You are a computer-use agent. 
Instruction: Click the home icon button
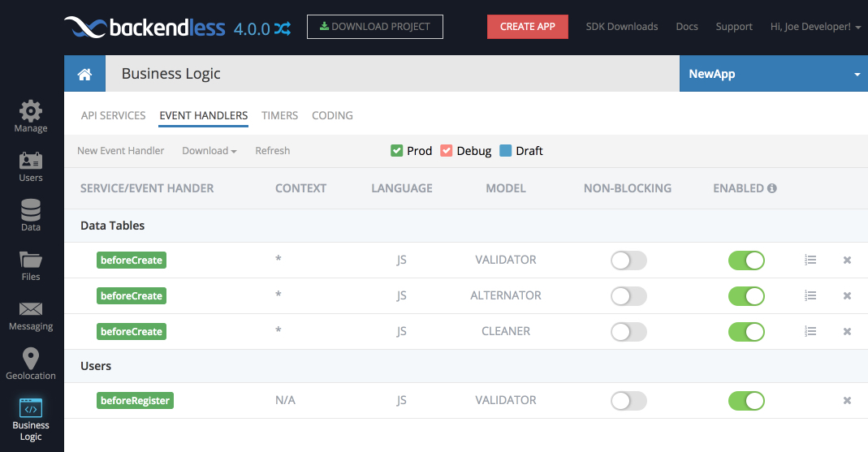tap(84, 74)
